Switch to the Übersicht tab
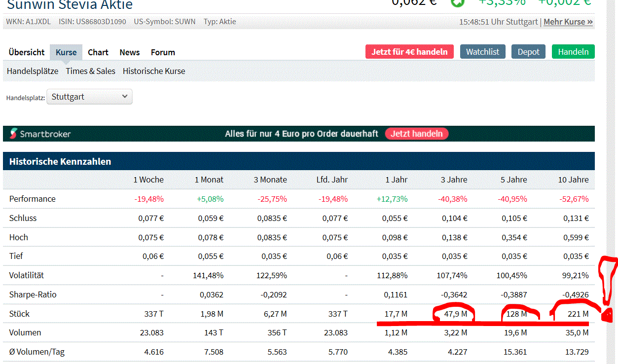 pos(27,52)
